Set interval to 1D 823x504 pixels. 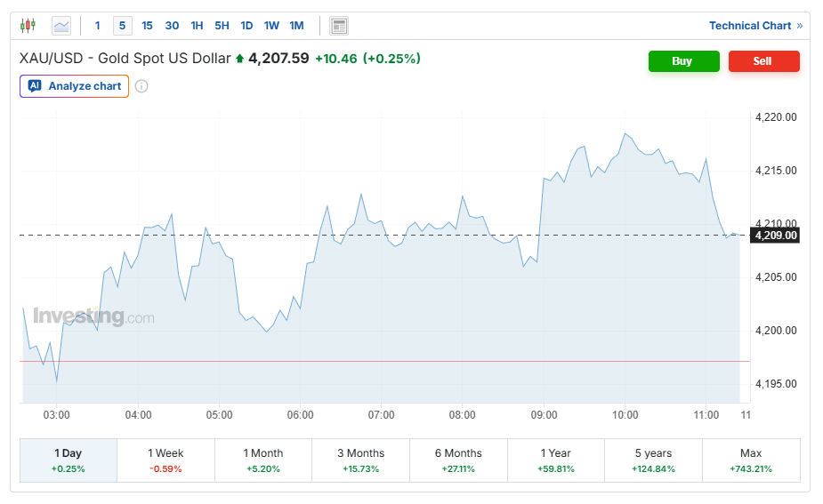tap(246, 26)
